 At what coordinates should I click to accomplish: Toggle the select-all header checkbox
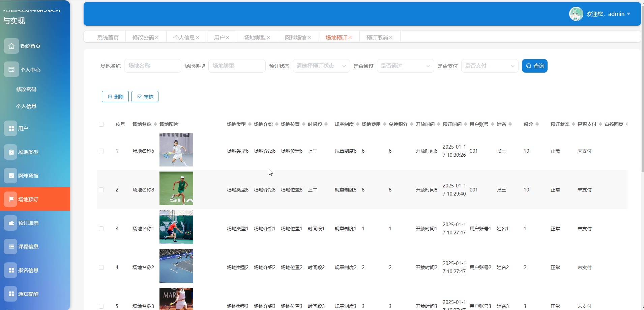(101, 124)
